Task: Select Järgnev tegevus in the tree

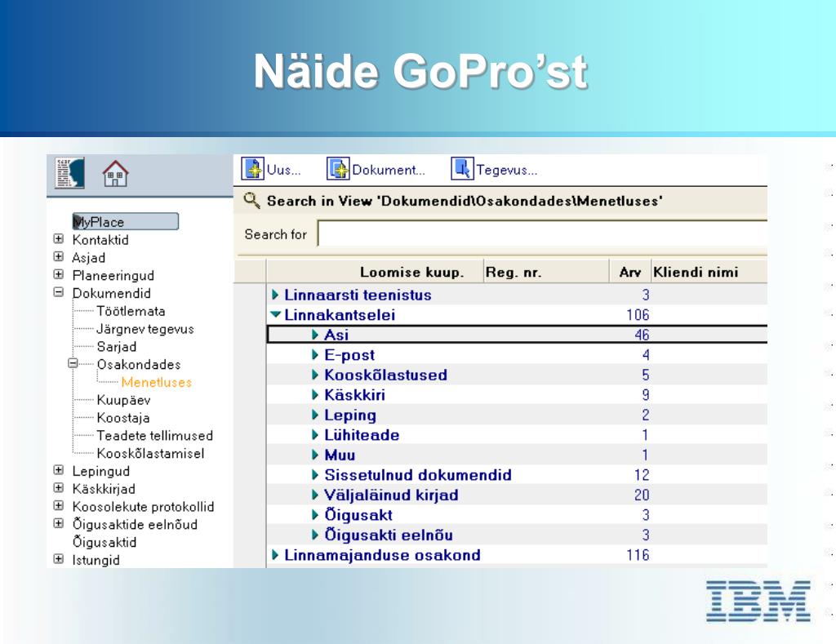Action: point(145,329)
